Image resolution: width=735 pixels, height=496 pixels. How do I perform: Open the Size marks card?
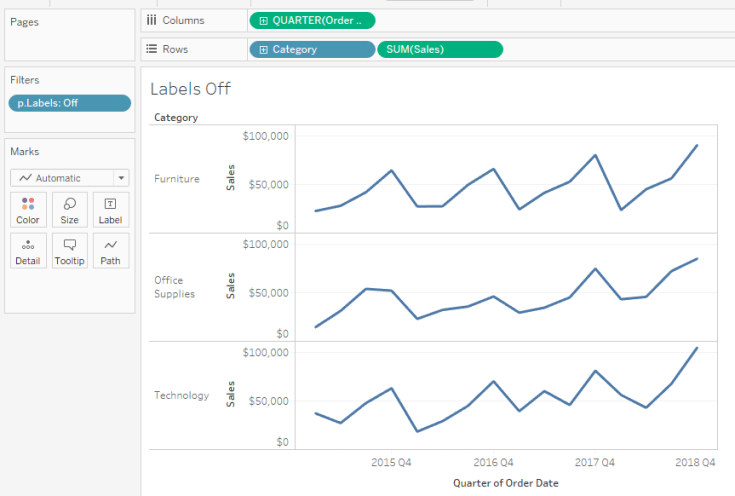pos(69,210)
